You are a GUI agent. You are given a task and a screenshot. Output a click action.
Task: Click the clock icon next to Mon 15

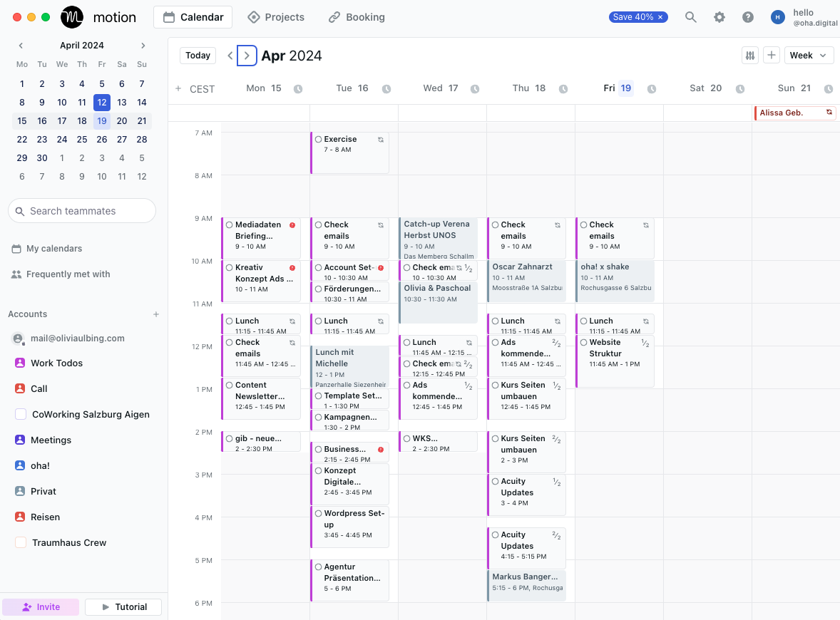(298, 89)
